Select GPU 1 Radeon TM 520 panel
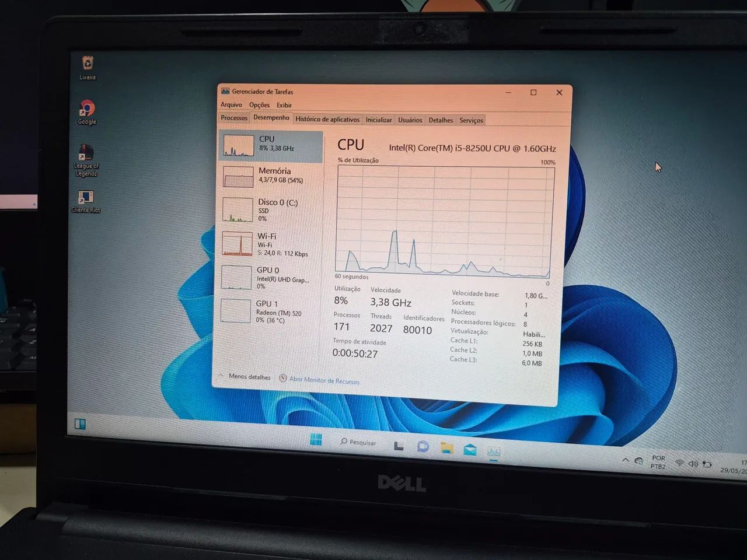The image size is (747, 560). [270, 310]
